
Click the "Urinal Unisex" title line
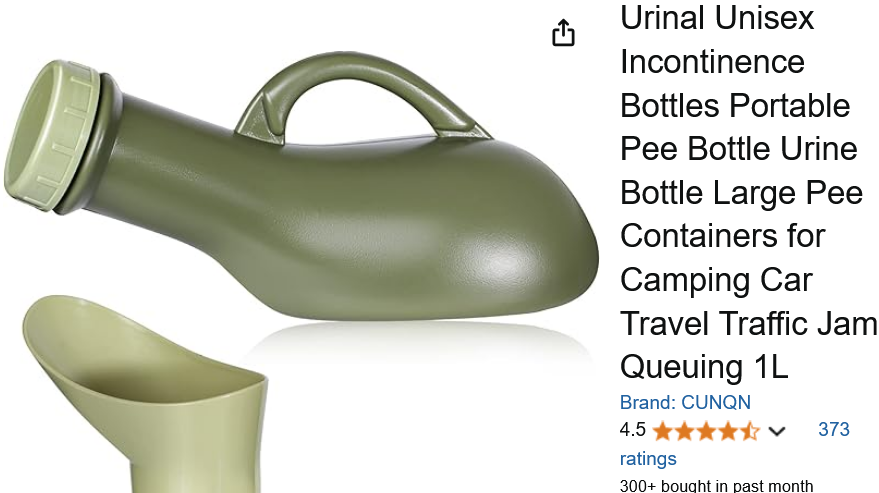pyautogui.click(x=717, y=18)
